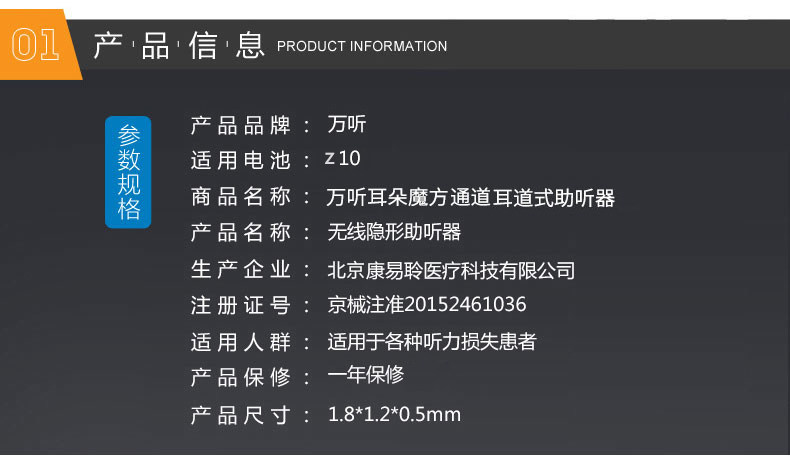Click the 产品尺寸 row label
The width and height of the screenshot is (790, 469).
pos(241,416)
